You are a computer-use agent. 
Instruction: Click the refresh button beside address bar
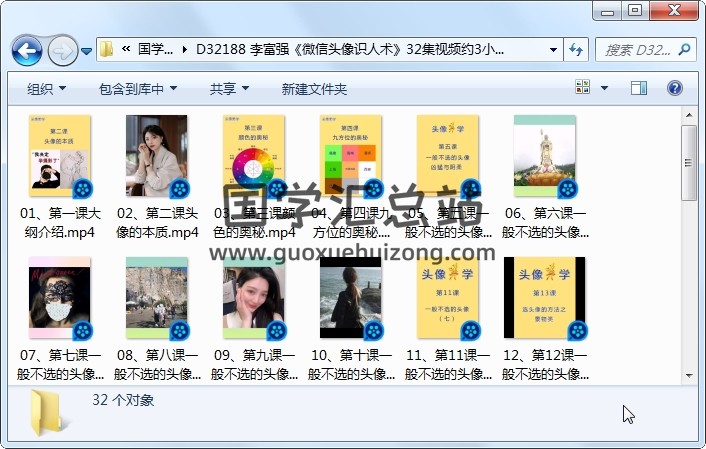(576, 50)
